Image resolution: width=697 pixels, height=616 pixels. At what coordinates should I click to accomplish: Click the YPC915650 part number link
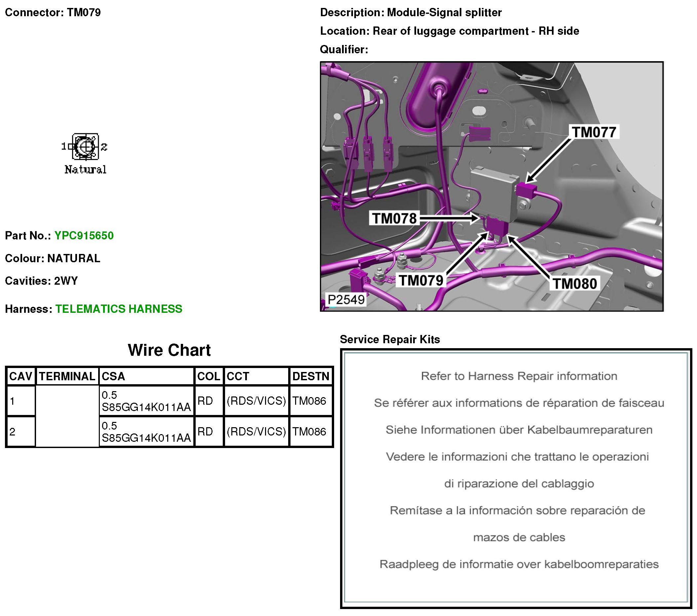pos(84,235)
